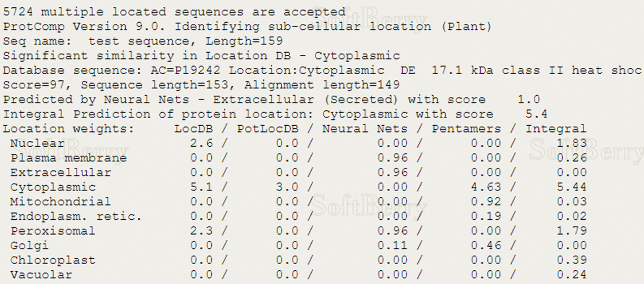Click the Endoplasm. retic. row label
Image resolution: width=644 pixels, height=284 pixels.
pyautogui.click(x=76, y=216)
